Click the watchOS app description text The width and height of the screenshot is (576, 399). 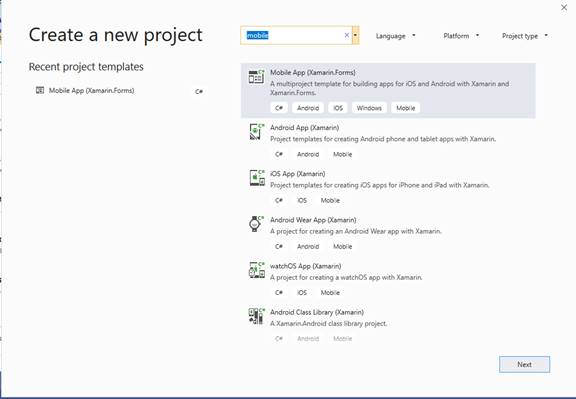click(346, 277)
